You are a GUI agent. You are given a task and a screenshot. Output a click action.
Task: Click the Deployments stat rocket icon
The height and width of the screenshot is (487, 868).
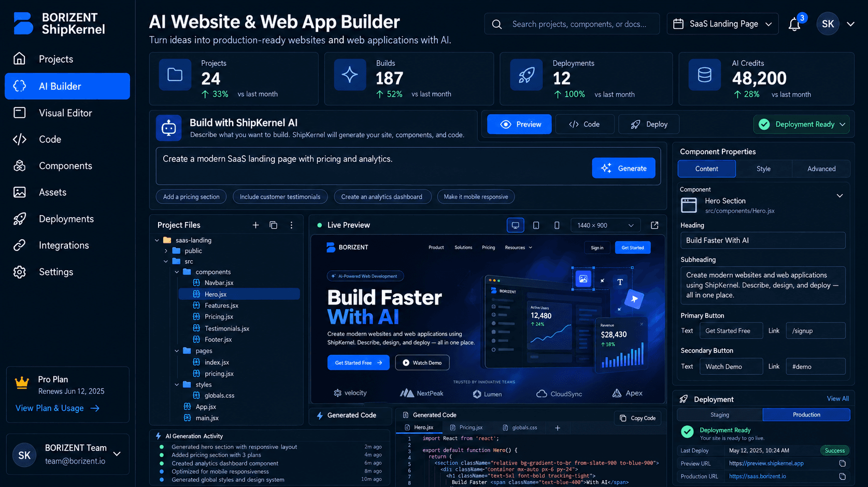[526, 75]
